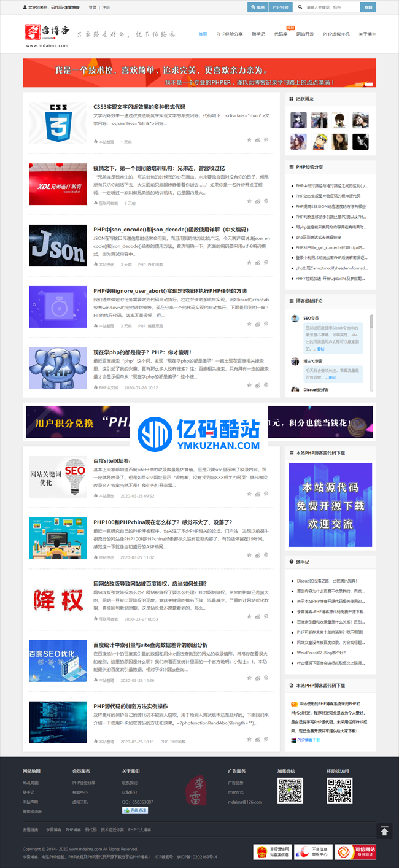Click the 联系我们 footer link
This screenshot has height=868, width=399.
(130, 783)
